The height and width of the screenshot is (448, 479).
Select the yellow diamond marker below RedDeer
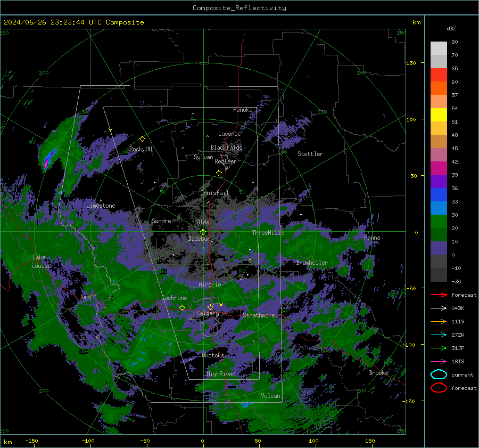(219, 173)
